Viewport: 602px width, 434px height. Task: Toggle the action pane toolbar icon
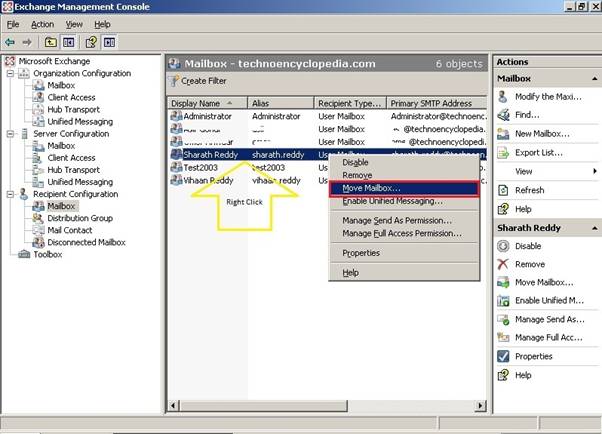pyautogui.click(x=109, y=42)
